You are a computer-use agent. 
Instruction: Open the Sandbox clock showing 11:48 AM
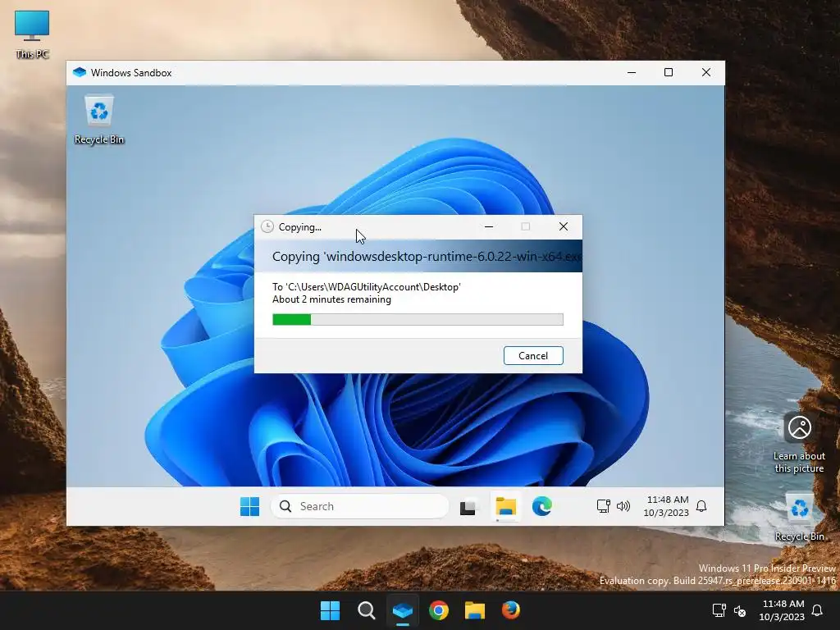(666, 506)
